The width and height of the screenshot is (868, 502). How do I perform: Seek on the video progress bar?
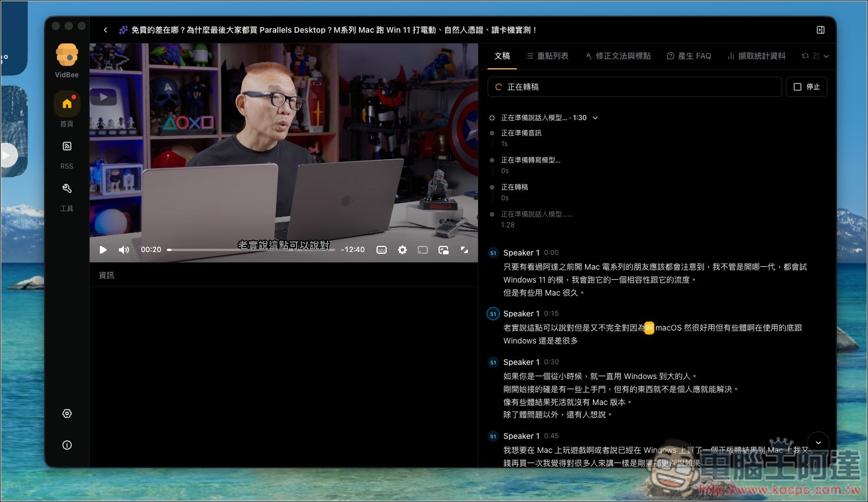251,250
